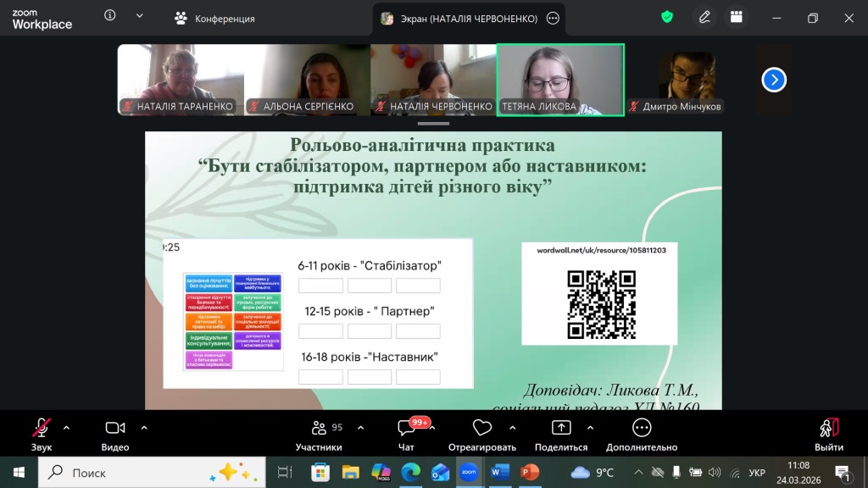Click ТЕТЯНА ЛИКОВА video thumbnail
This screenshot has width=868, height=488.
click(x=560, y=79)
